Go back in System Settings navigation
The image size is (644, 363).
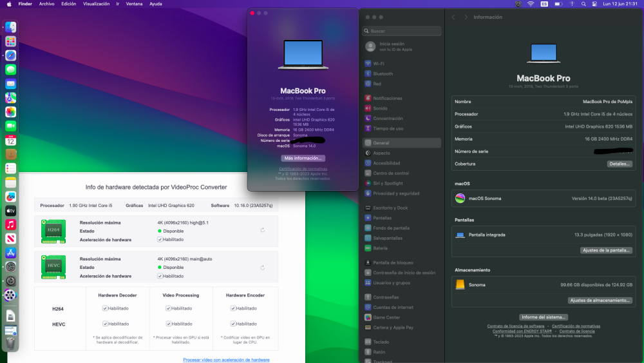pos(453,17)
